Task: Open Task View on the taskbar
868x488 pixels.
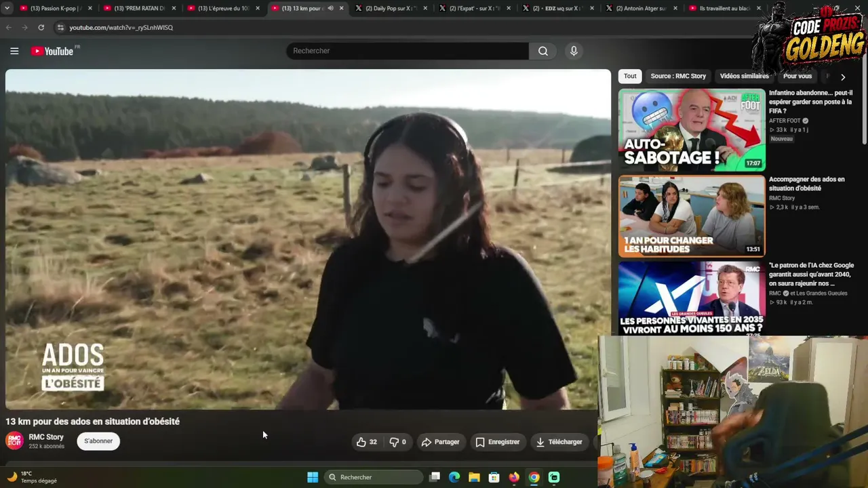Action: point(435,477)
